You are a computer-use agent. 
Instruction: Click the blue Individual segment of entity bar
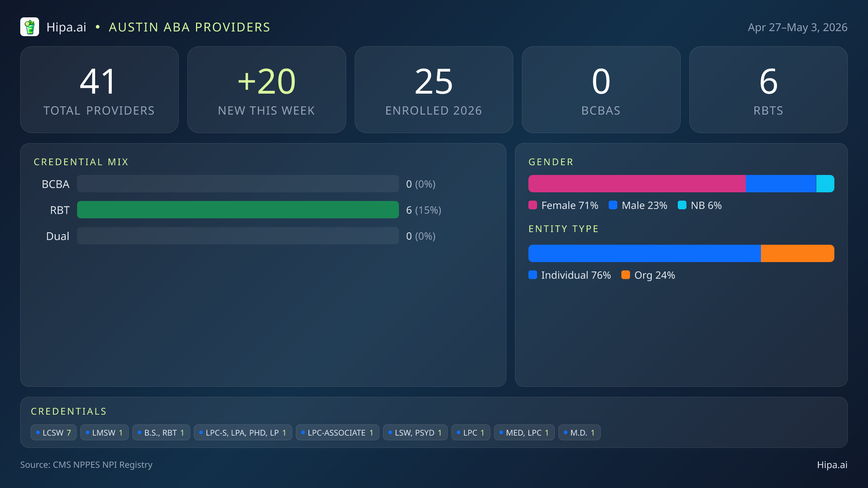644,253
